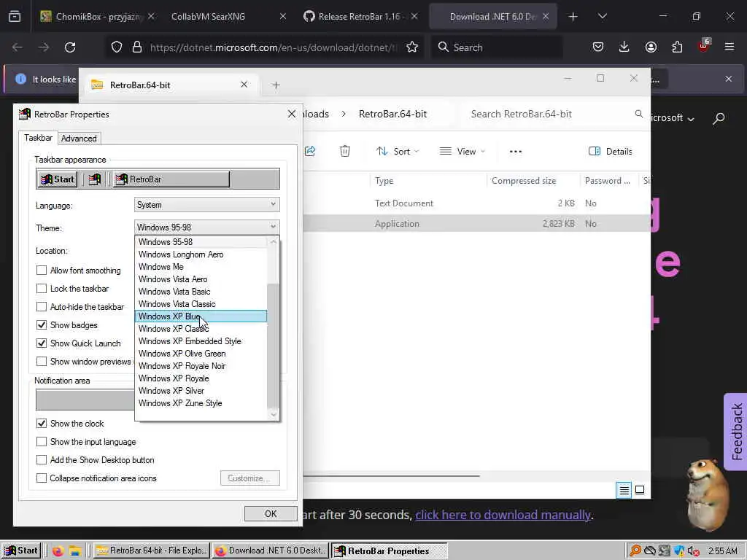Click the magnifier tray icon in notification area

coord(635,551)
